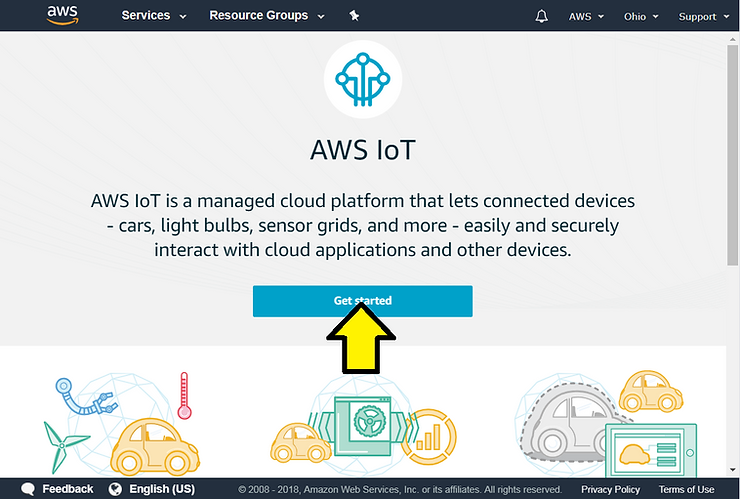Open the Services dropdown menu

153,16
